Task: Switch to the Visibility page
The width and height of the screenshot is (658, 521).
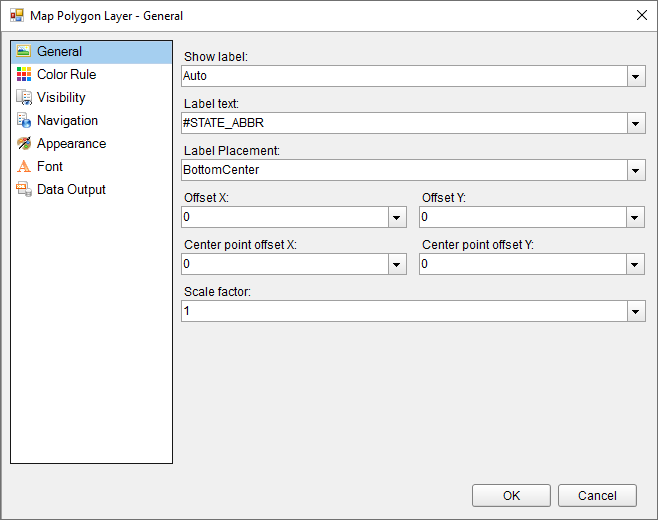Action: tap(61, 97)
